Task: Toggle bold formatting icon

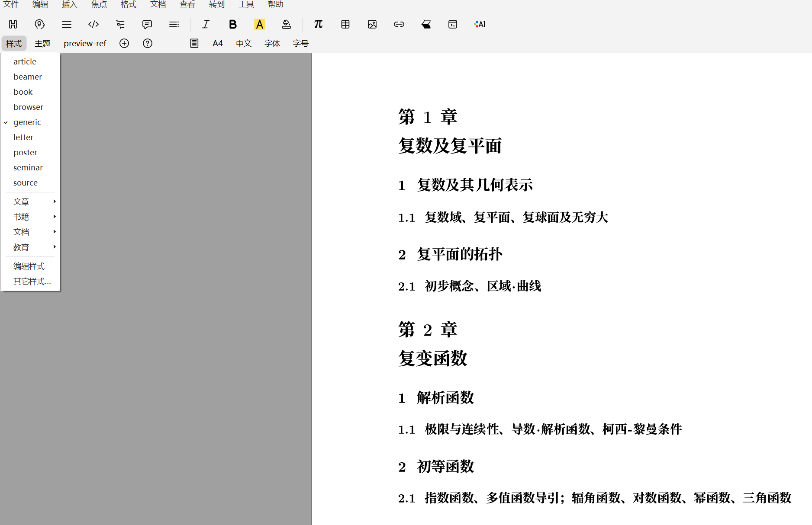Action: (232, 24)
